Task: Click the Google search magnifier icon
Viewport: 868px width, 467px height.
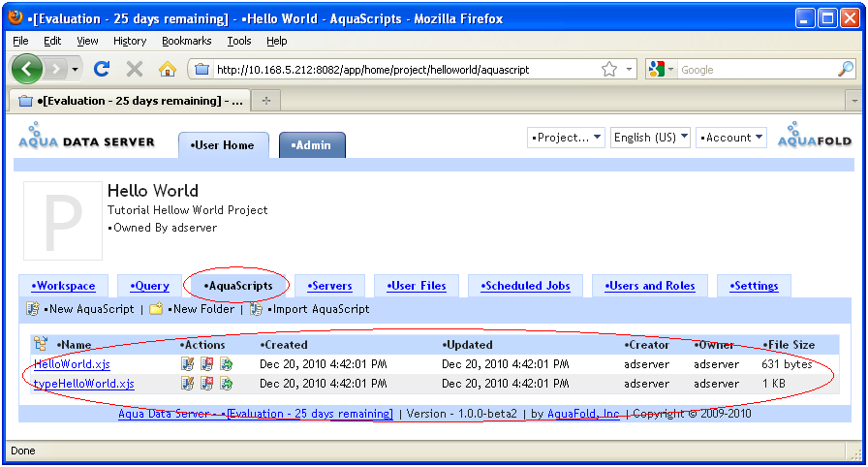Action: point(846,69)
